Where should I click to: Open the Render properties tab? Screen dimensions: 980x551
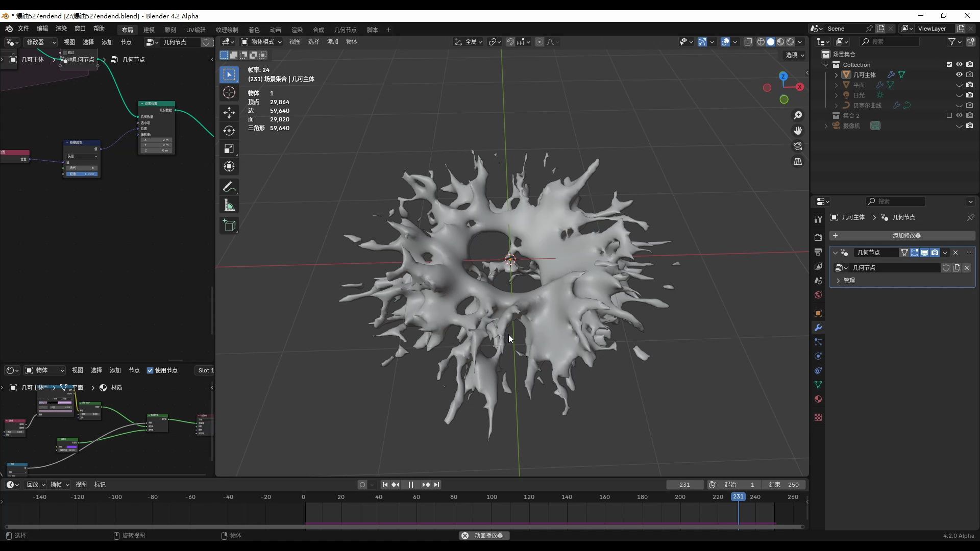(x=818, y=238)
